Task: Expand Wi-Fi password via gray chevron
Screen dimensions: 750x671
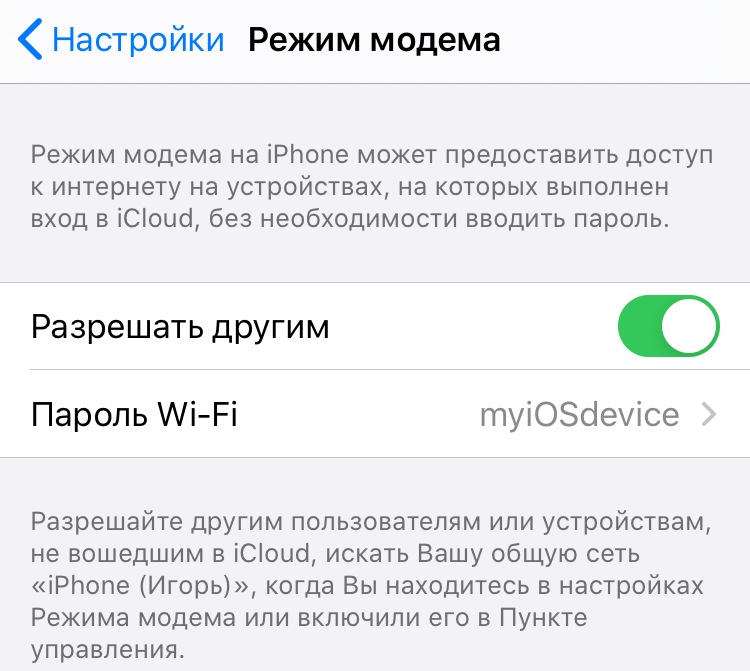Action: (x=708, y=414)
